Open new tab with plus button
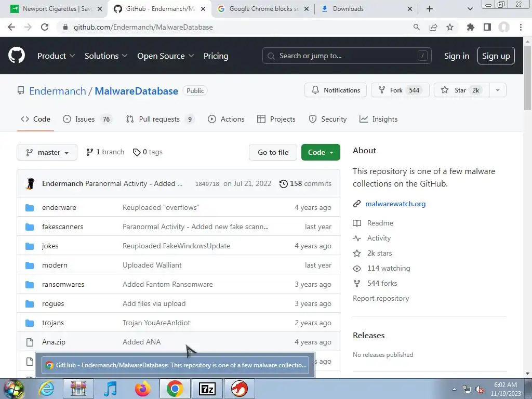This screenshot has height=399, width=532. (430, 9)
